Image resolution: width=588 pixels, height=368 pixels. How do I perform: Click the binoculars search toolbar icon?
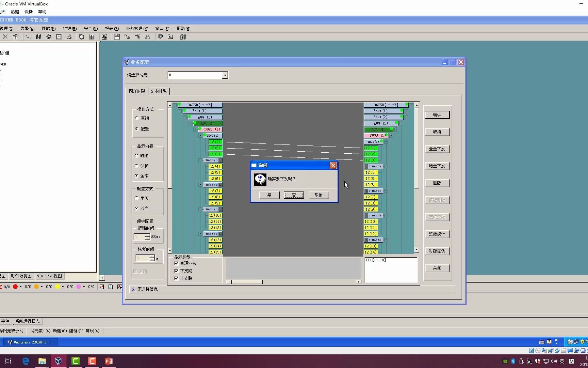click(x=148, y=37)
